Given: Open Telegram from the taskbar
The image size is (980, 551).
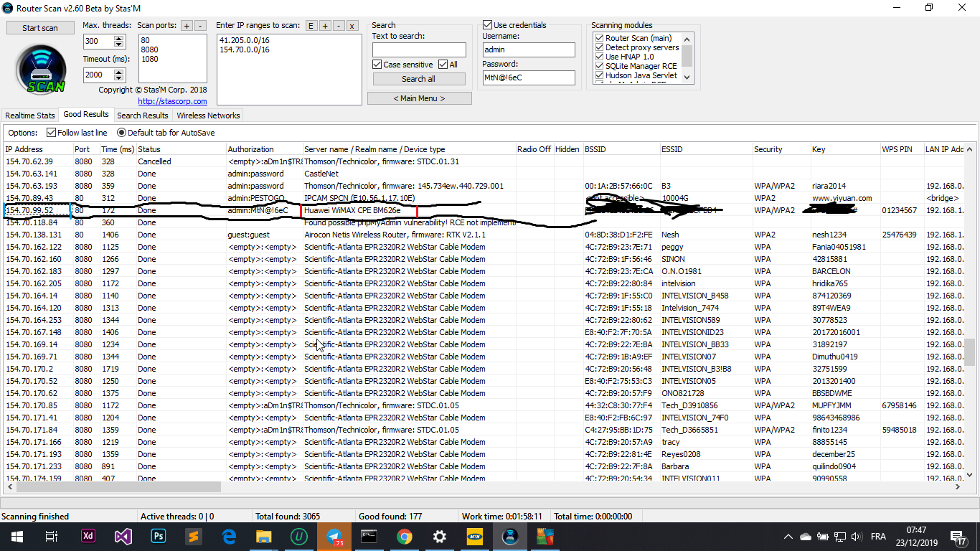Looking at the screenshot, I should [334, 536].
